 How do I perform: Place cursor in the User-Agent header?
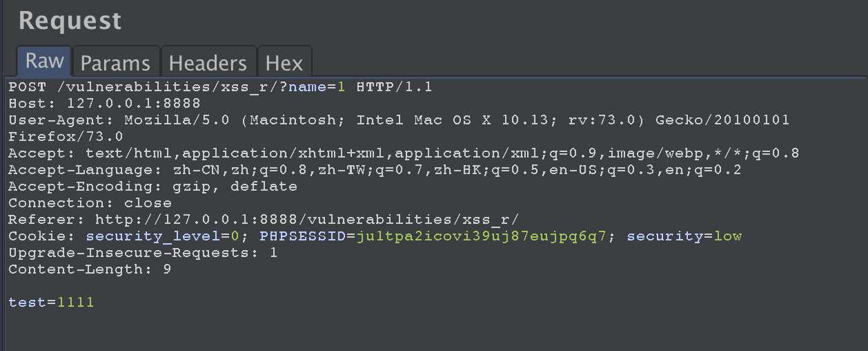(399, 120)
